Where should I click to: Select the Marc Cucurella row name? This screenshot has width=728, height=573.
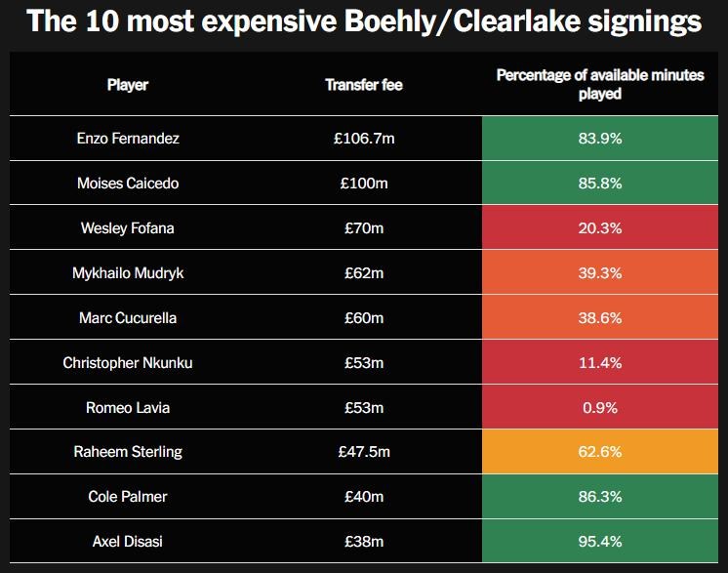(128, 318)
